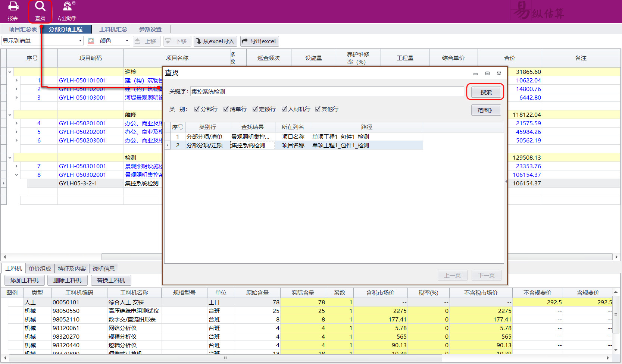
Task: Expand row GYLH-050103001
Action: pyautogui.click(x=16, y=98)
